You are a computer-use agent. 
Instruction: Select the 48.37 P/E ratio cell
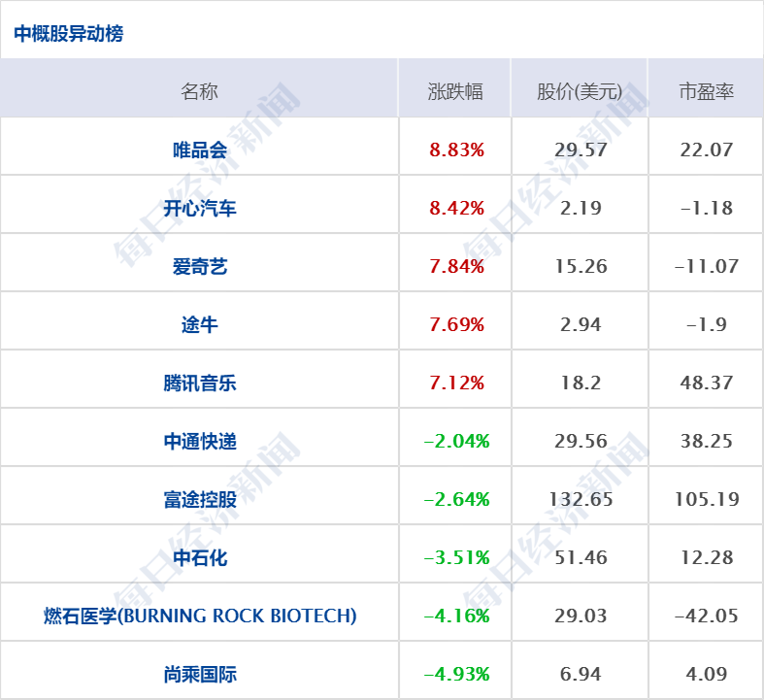click(x=707, y=383)
